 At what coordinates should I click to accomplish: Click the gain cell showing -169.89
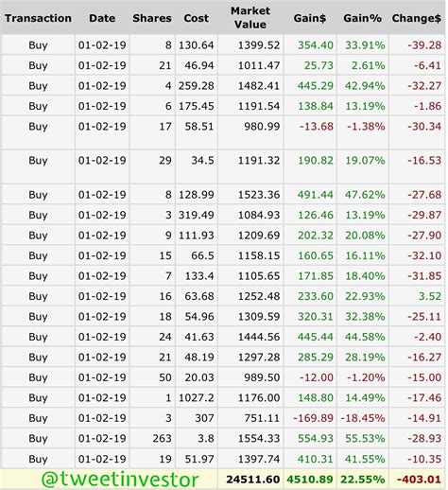tap(313, 418)
